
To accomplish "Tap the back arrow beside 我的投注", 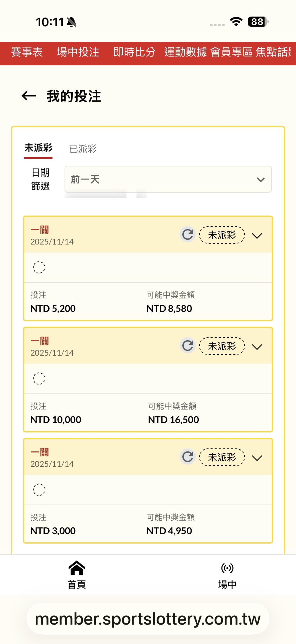I will pos(29,96).
